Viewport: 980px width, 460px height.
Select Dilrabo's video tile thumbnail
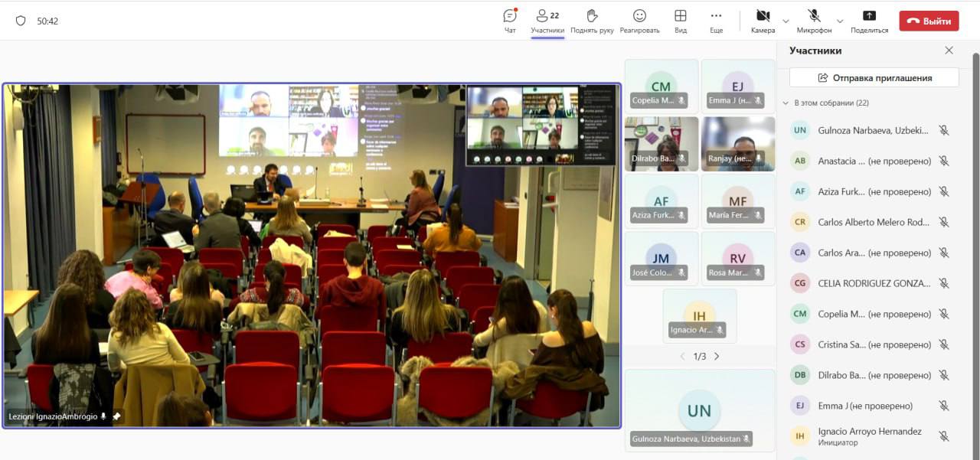pos(661,143)
